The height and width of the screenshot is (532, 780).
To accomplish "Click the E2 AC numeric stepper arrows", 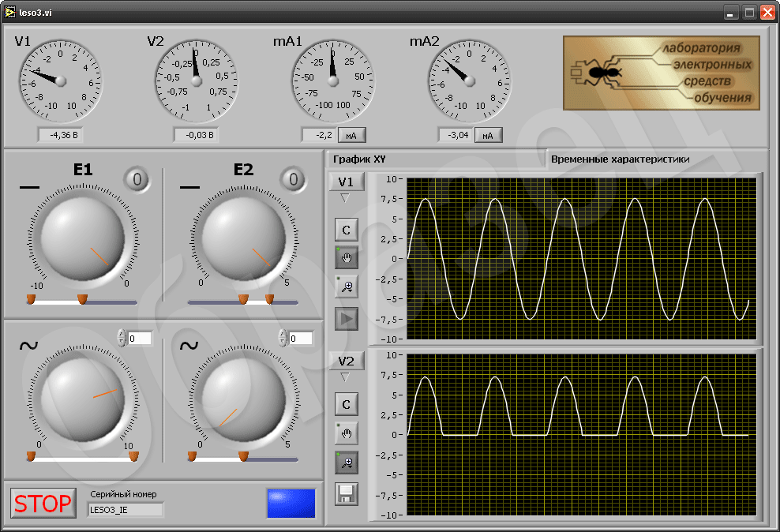I will pos(283,338).
